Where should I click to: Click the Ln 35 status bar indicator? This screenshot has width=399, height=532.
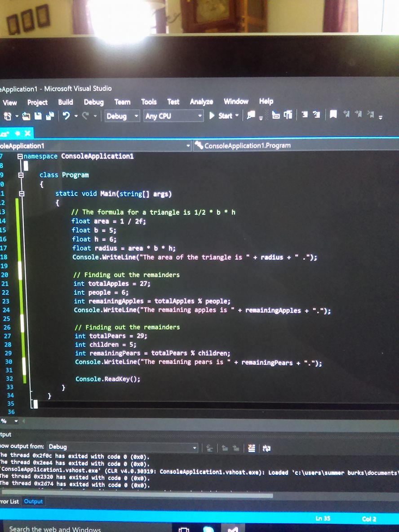tap(323, 519)
